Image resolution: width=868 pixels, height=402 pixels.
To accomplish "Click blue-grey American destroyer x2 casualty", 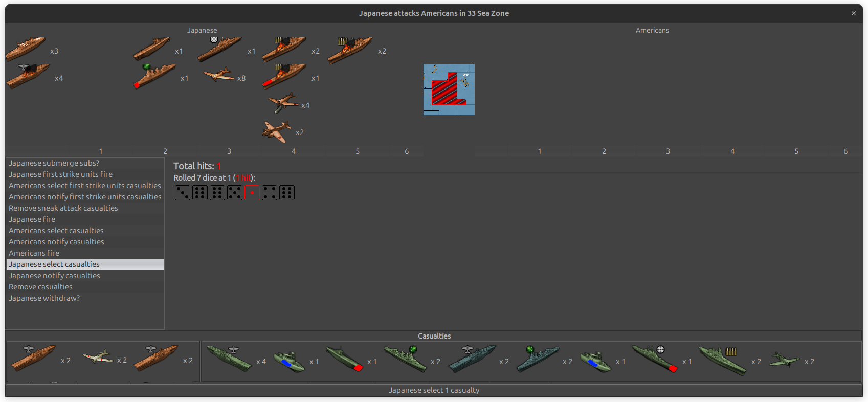I will [538, 359].
